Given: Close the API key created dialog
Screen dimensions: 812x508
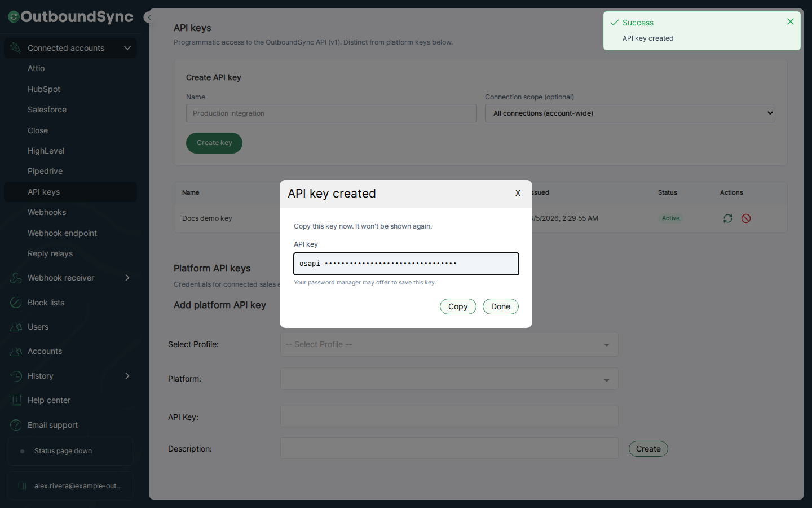Looking at the screenshot, I should (x=518, y=193).
